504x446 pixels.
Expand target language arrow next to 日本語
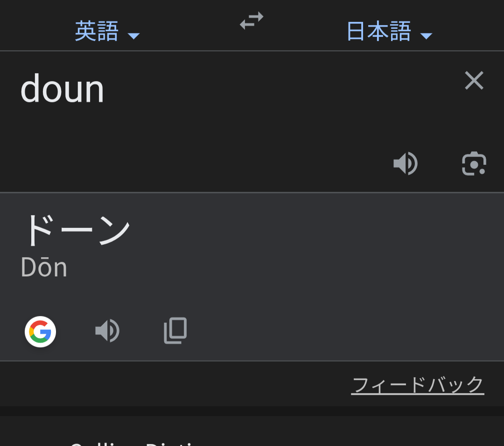coord(426,36)
